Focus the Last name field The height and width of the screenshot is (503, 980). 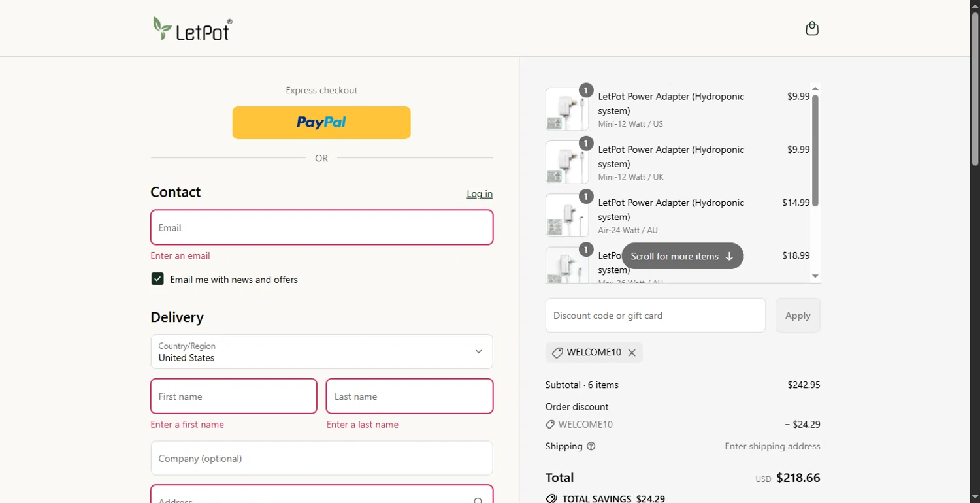click(410, 396)
